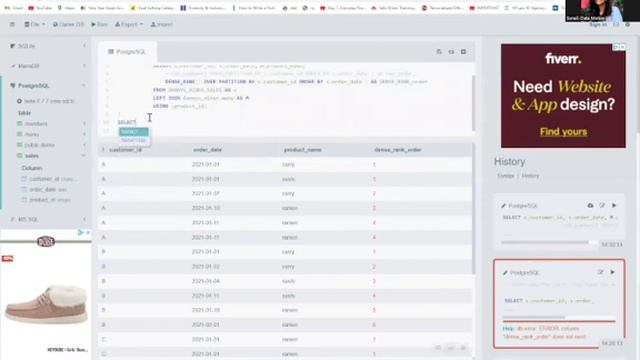Sort by dense_rank_order column header
640x360 pixels.
(398, 150)
